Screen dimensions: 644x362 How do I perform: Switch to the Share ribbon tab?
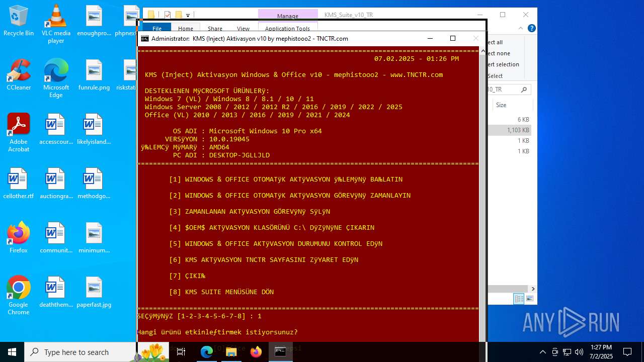pyautogui.click(x=215, y=29)
